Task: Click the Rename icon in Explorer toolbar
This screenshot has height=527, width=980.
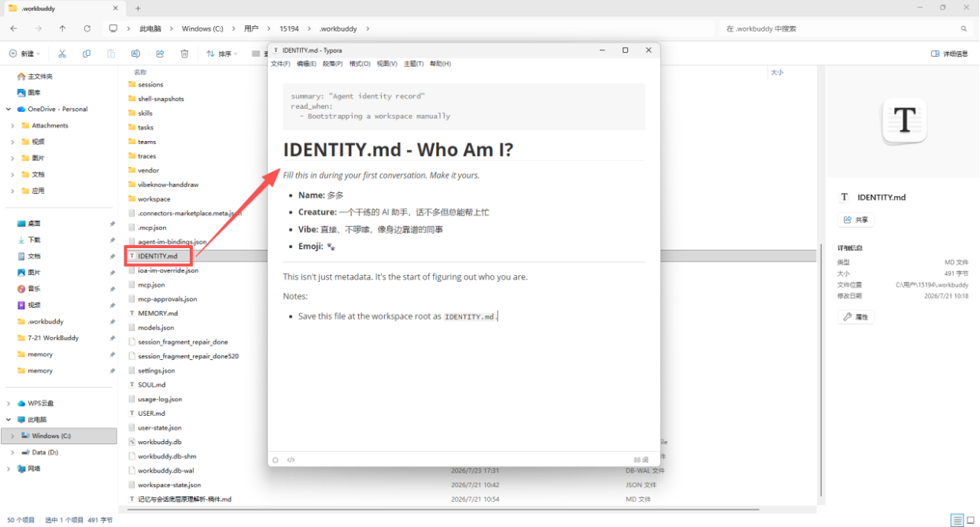Action: [x=135, y=54]
